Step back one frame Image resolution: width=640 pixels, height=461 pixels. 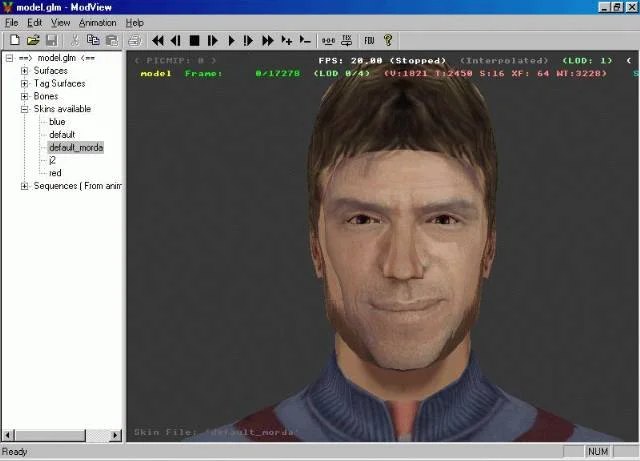coord(176,40)
